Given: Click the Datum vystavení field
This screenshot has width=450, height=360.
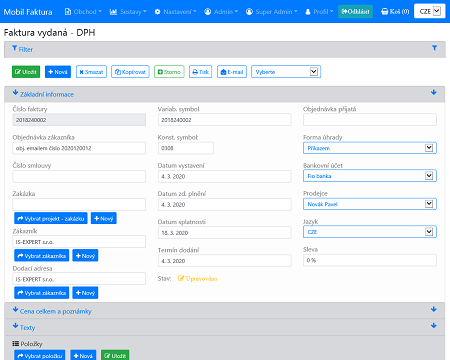Looking at the screenshot, I should click(224, 176).
